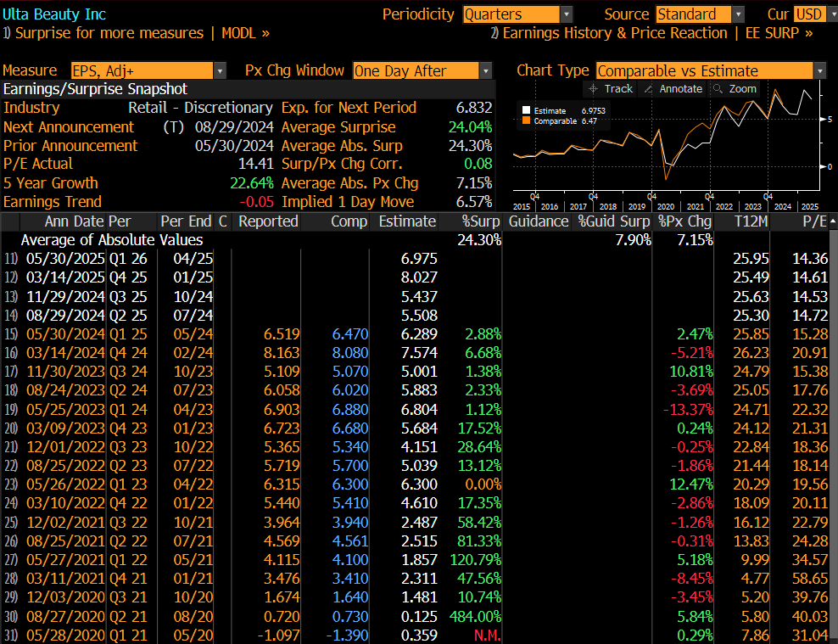Select row 31) dated 05/28/2020
The height and width of the screenshot is (644, 838).
416,635
